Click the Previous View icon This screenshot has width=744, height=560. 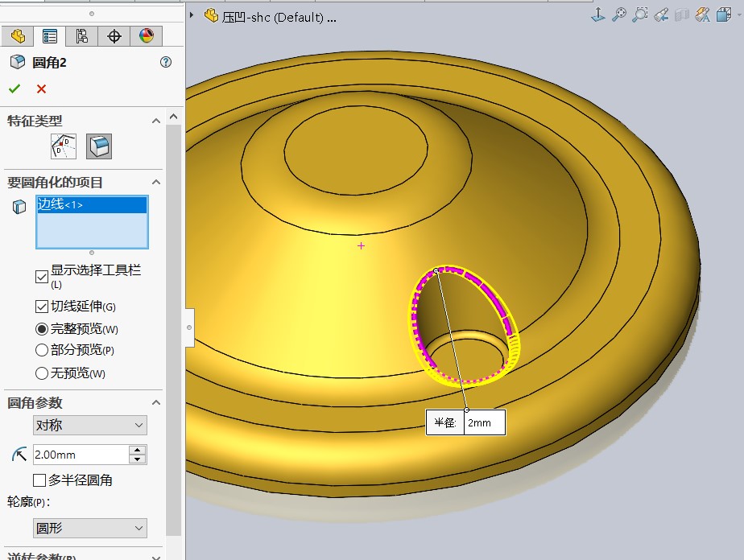pos(661,14)
